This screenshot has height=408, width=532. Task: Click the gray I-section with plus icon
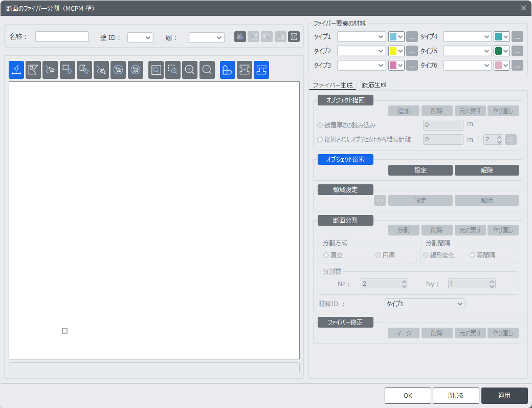coord(245,70)
